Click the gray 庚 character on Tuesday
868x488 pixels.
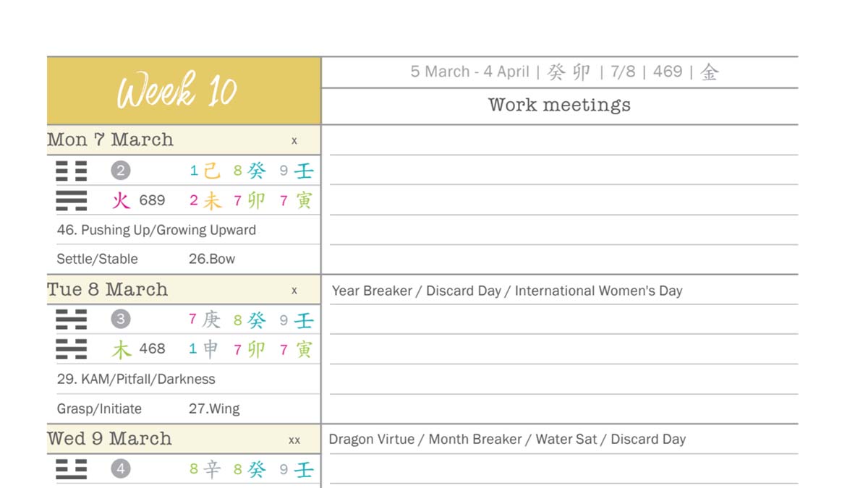[210, 319]
